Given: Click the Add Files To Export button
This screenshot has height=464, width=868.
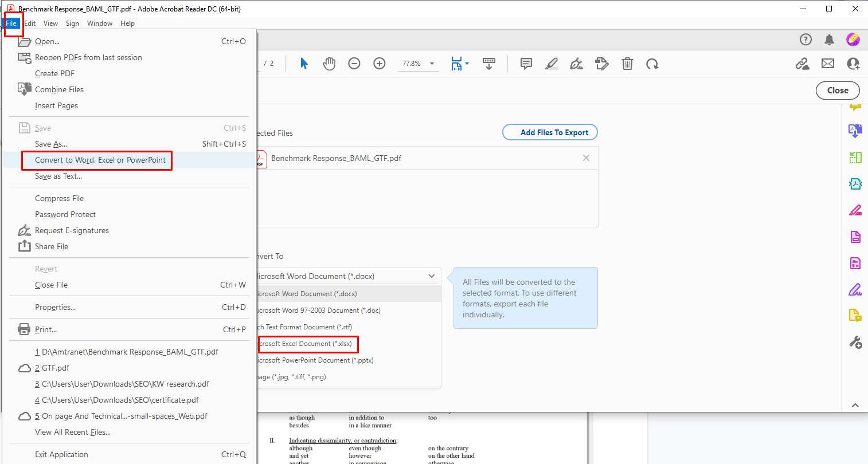Looking at the screenshot, I should click(549, 132).
